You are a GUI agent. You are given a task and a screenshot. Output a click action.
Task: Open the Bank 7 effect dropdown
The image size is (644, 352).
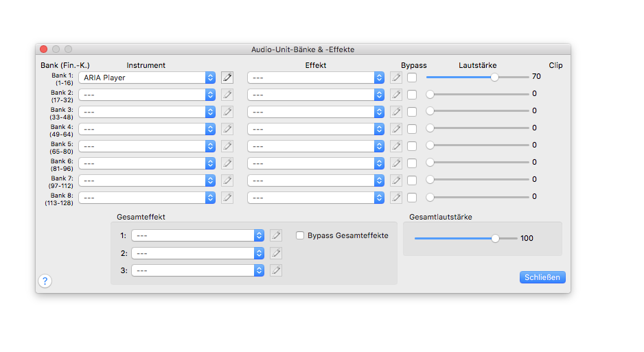point(316,180)
